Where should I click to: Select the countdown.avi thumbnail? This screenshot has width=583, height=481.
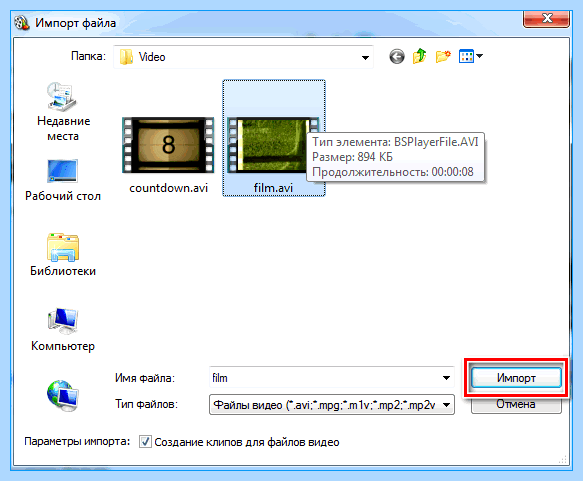click(168, 145)
